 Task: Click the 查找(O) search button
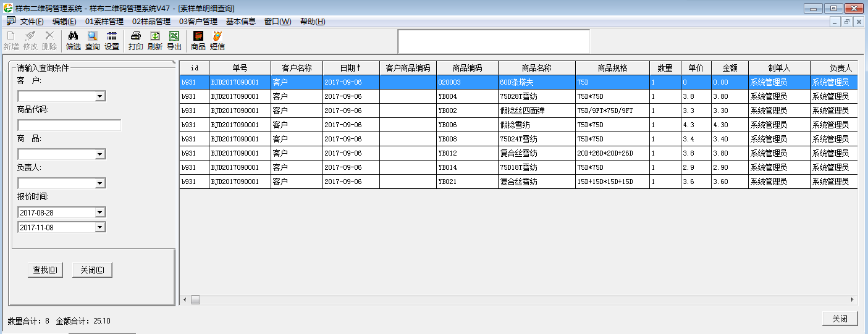pyautogui.click(x=45, y=270)
